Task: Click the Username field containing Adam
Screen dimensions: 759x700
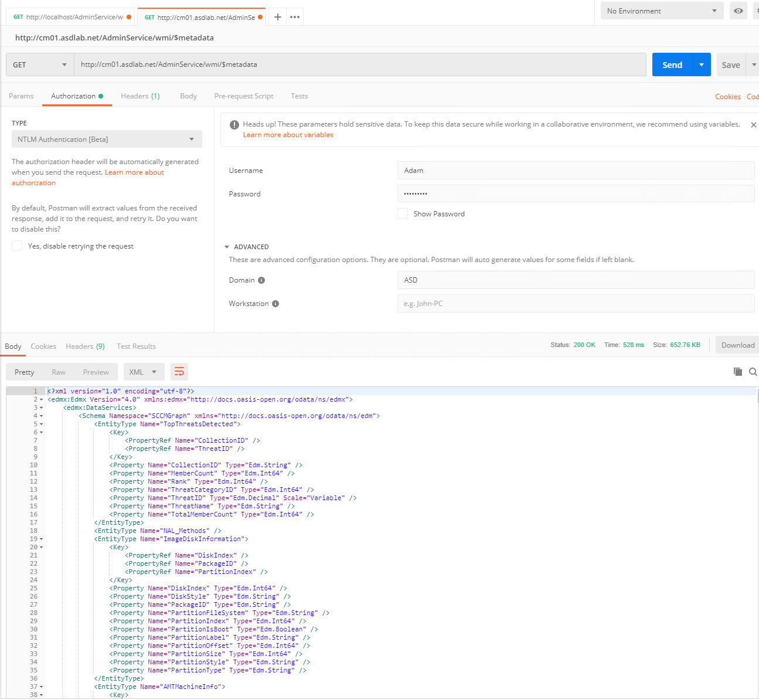Action: click(x=576, y=170)
